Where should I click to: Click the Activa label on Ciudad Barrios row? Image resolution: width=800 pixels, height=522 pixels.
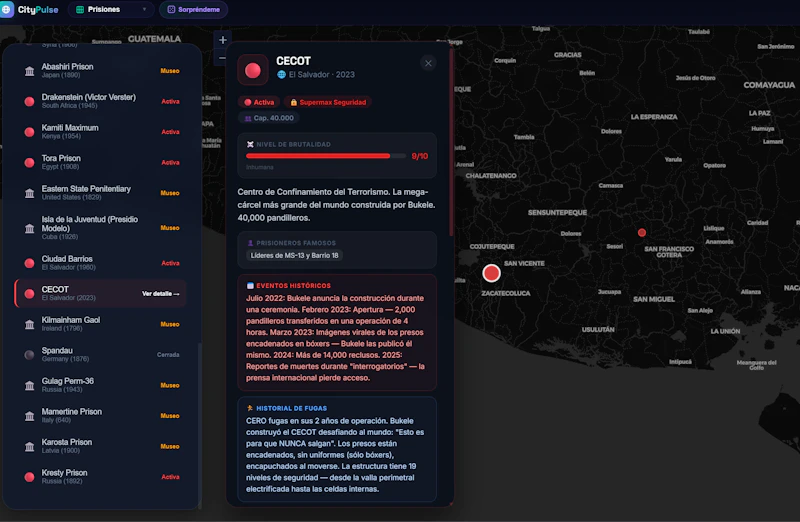click(x=170, y=263)
